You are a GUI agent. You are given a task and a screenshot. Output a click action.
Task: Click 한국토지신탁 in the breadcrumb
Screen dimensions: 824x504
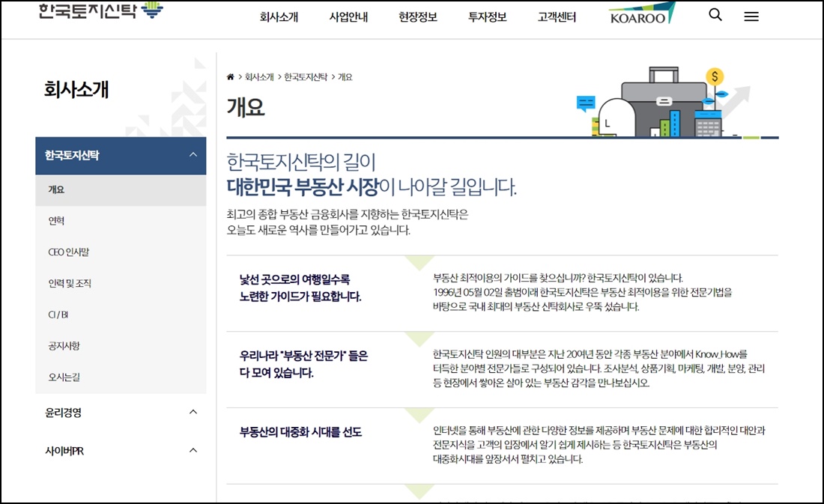tap(306, 77)
